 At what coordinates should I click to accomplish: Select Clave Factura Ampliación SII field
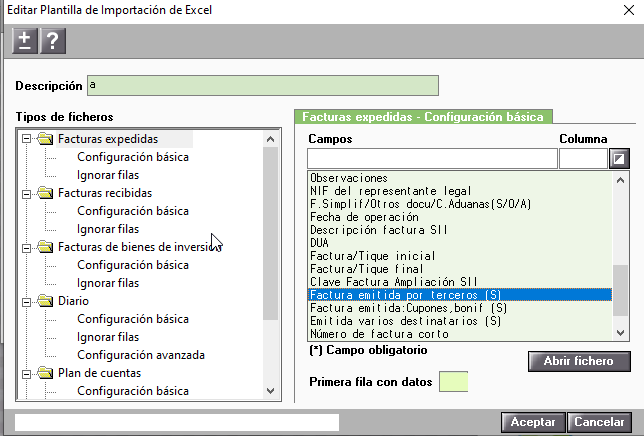click(x=460, y=282)
